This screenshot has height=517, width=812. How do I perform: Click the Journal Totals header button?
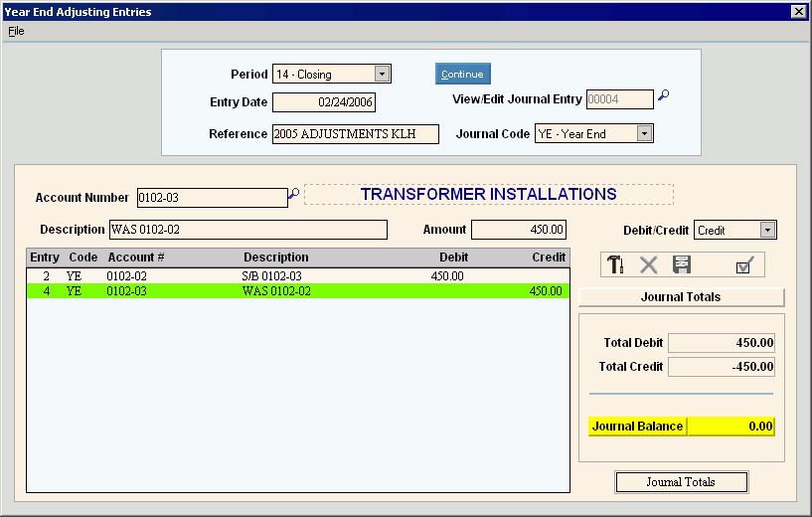681,296
